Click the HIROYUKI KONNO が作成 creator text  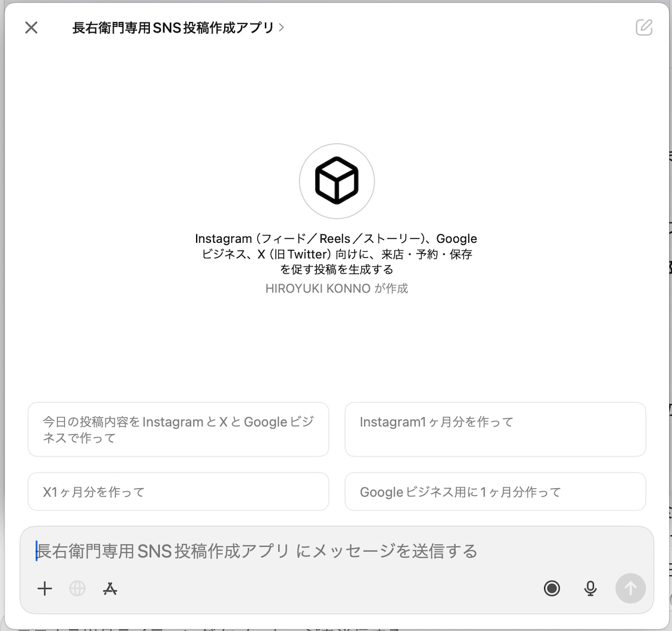pos(337,289)
